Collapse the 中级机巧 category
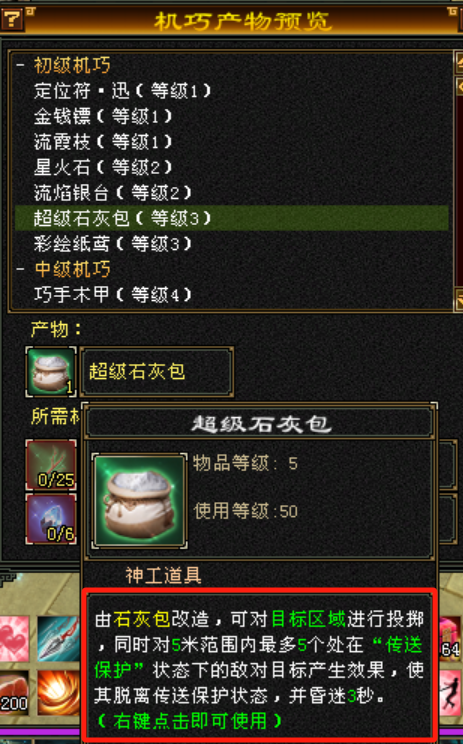 click(x=20, y=270)
